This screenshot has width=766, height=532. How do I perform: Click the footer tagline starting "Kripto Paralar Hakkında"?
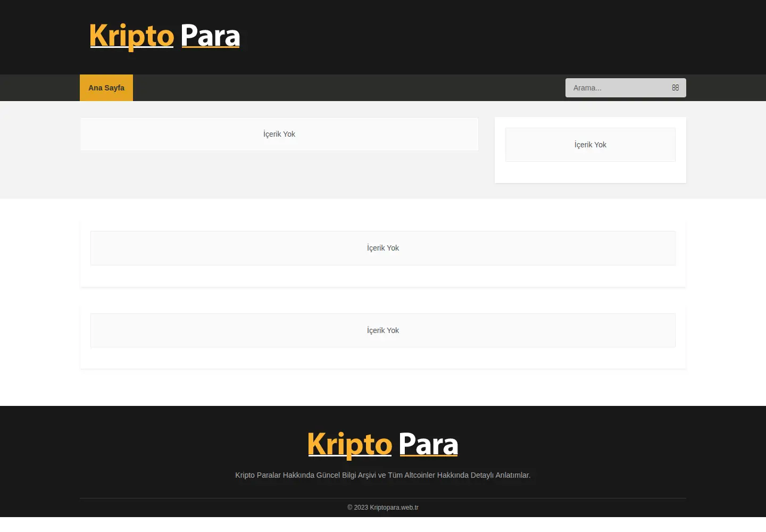pos(383,475)
